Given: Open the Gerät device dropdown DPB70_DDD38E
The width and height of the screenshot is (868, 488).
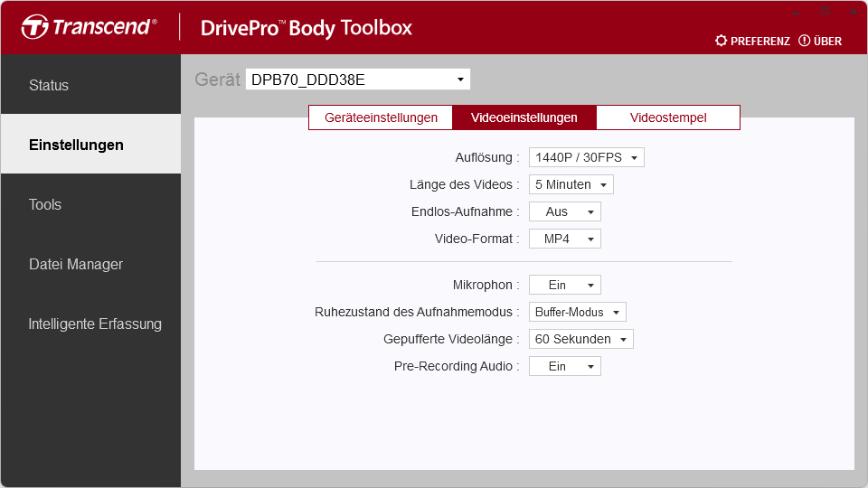Looking at the screenshot, I should click(358, 80).
